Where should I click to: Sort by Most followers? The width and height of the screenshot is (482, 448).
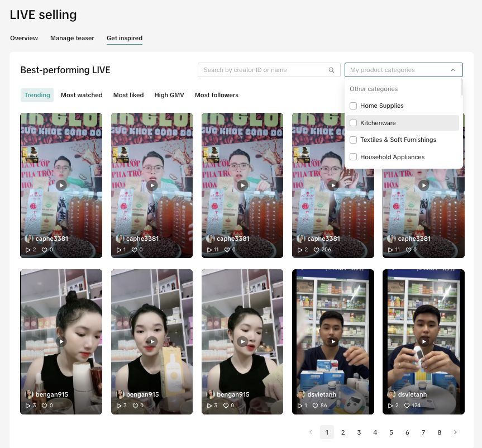pos(217,96)
